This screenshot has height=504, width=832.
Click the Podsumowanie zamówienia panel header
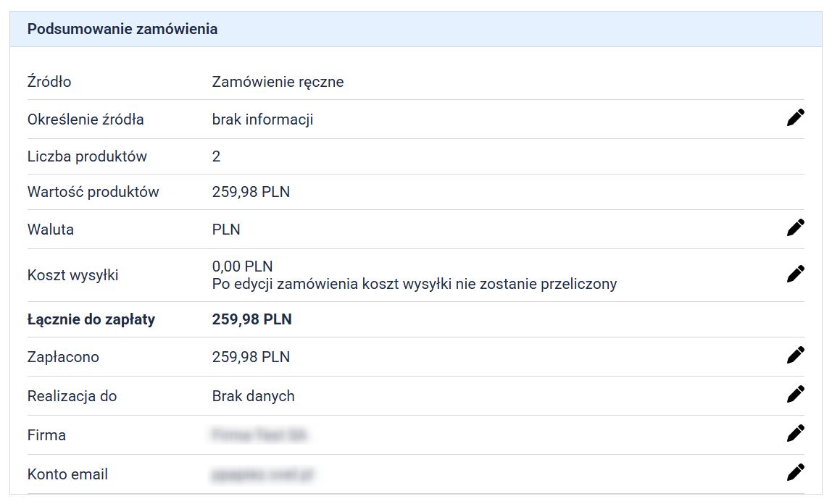coord(122,30)
